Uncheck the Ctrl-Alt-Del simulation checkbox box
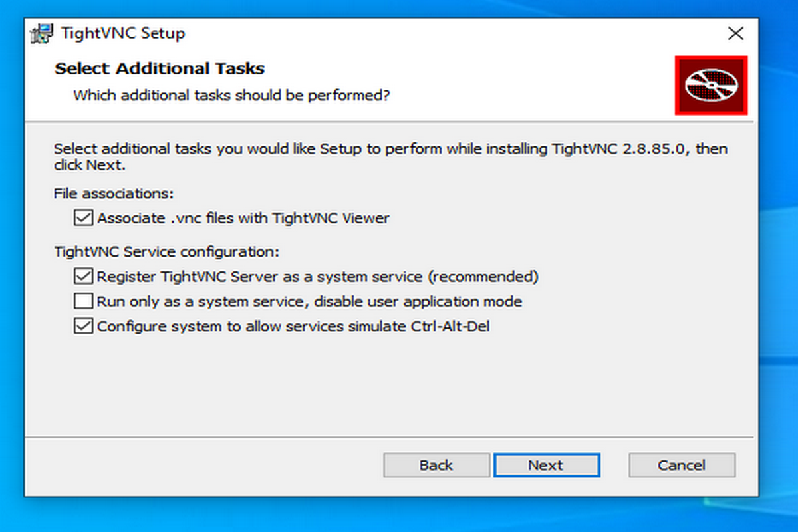This screenshot has width=798, height=532. (x=83, y=327)
